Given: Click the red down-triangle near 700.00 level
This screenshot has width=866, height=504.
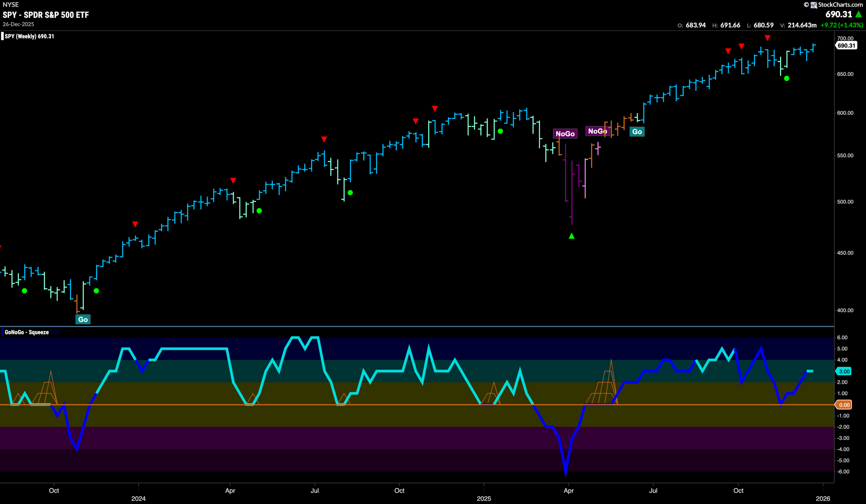Looking at the screenshot, I should click(767, 38).
